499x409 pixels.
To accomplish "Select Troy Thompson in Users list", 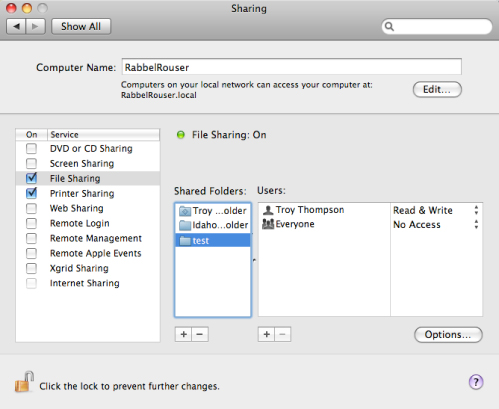I will click(324, 210).
